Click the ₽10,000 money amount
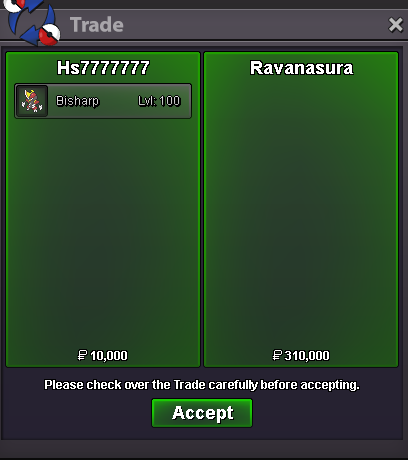This screenshot has width=408, height=460. (103, 356)
